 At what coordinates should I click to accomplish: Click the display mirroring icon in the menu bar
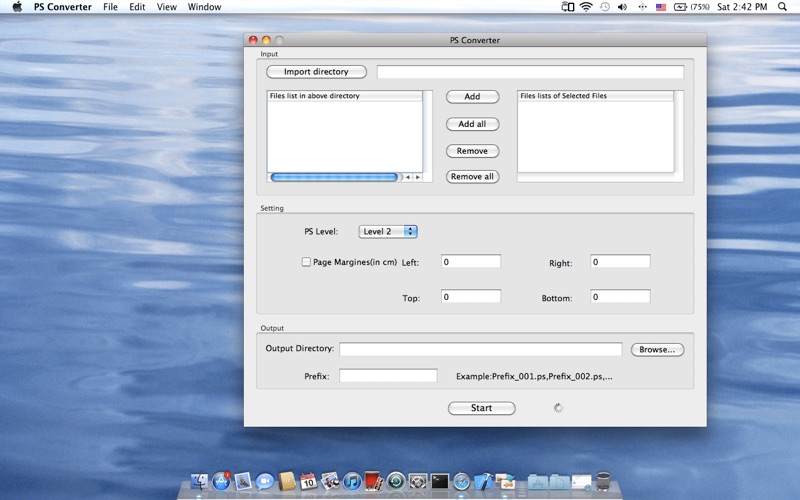click(567, 7)
